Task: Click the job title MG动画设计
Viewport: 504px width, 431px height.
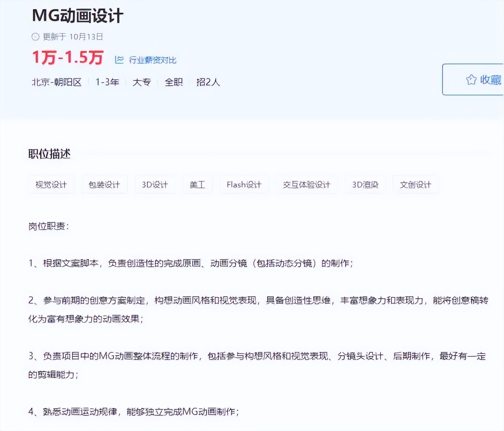Action: pos(78,15)
